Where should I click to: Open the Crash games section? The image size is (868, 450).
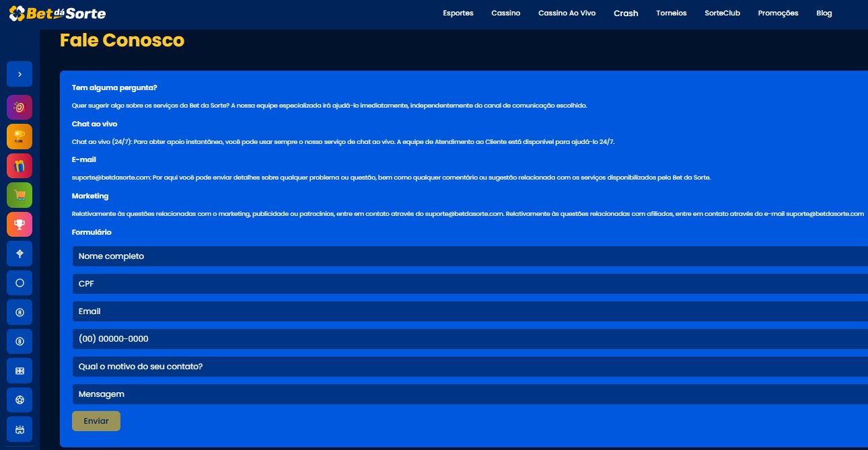[626, 13]
